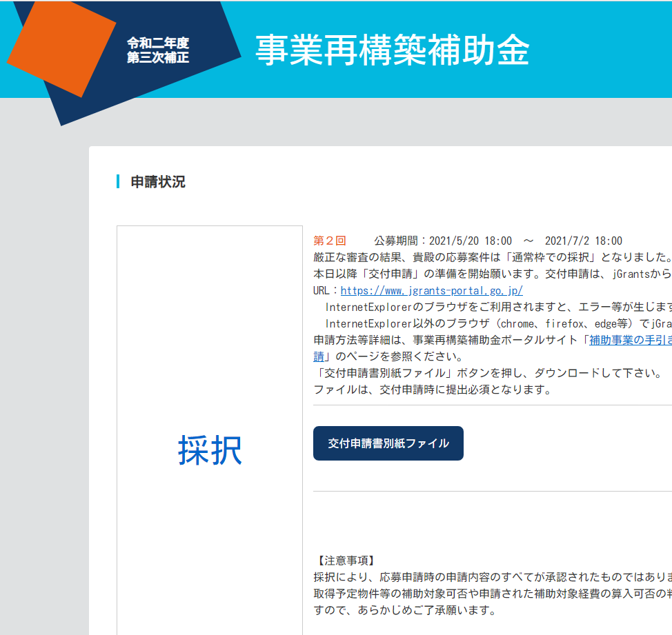Click the 事業再構築補助金 site title

(x=392, y=50)
